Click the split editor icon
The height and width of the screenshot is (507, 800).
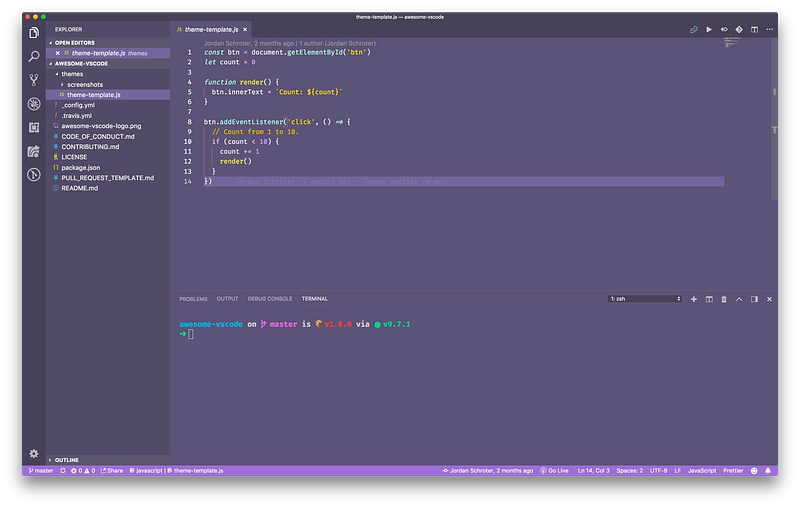754,30
